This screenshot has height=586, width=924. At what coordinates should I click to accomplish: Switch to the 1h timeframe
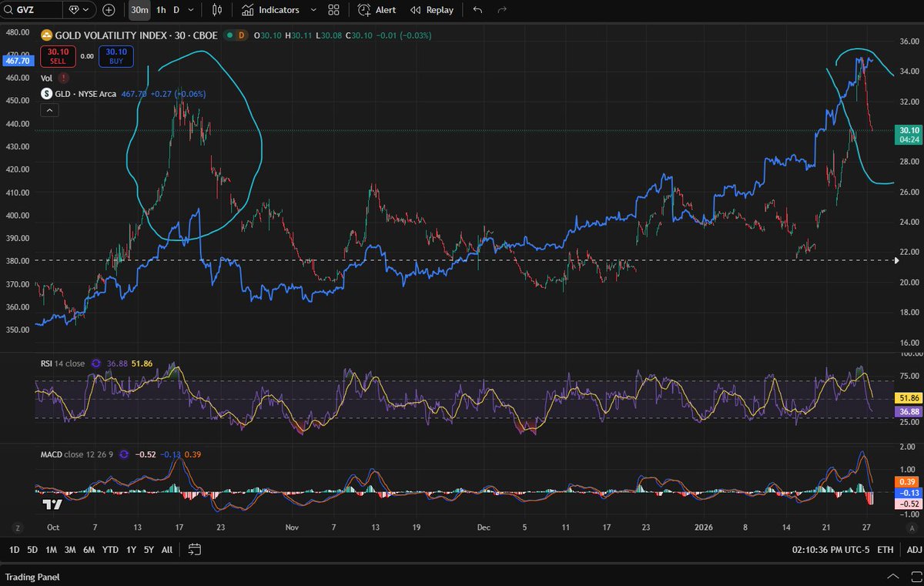160,10
